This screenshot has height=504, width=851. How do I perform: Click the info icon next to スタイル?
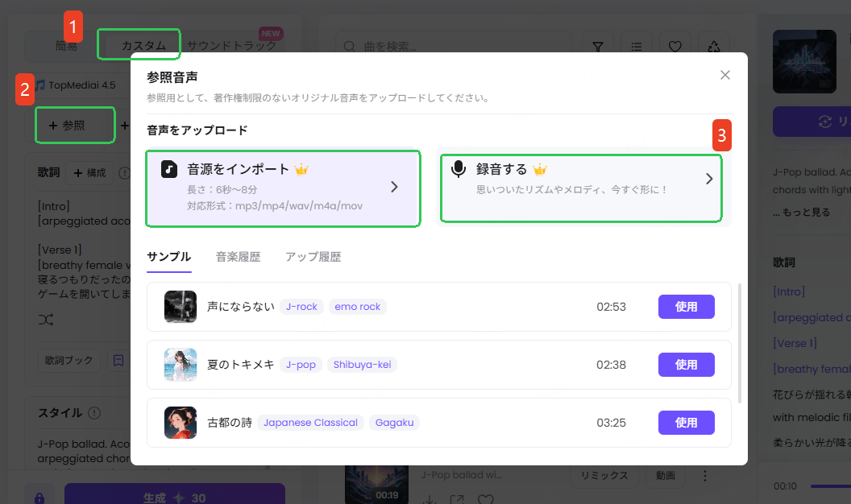point(94,413)
